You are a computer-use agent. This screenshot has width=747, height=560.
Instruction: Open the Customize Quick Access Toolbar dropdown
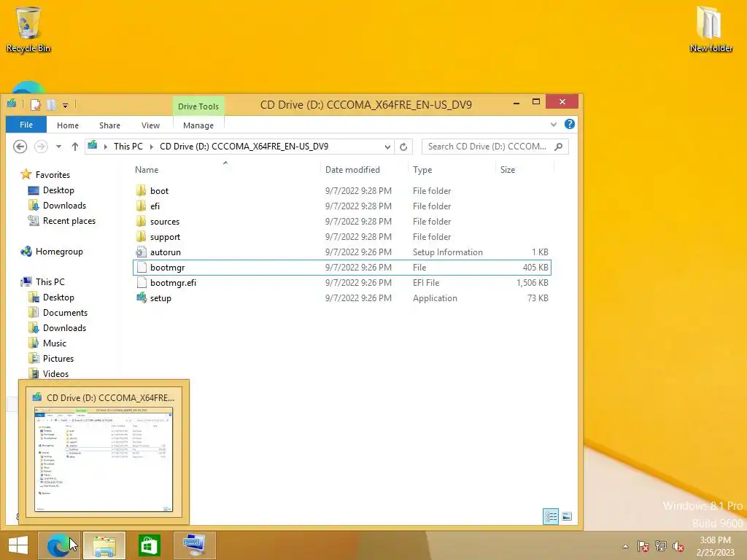point(65,105)
